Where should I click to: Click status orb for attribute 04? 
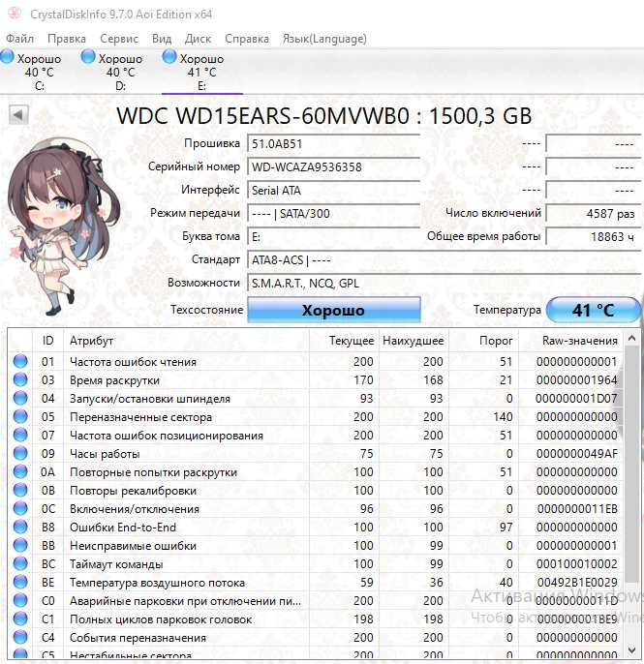pos(20,398)
